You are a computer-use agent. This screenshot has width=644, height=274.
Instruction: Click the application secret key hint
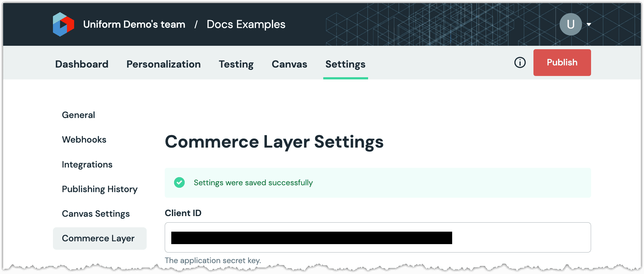tap(213, 260)
